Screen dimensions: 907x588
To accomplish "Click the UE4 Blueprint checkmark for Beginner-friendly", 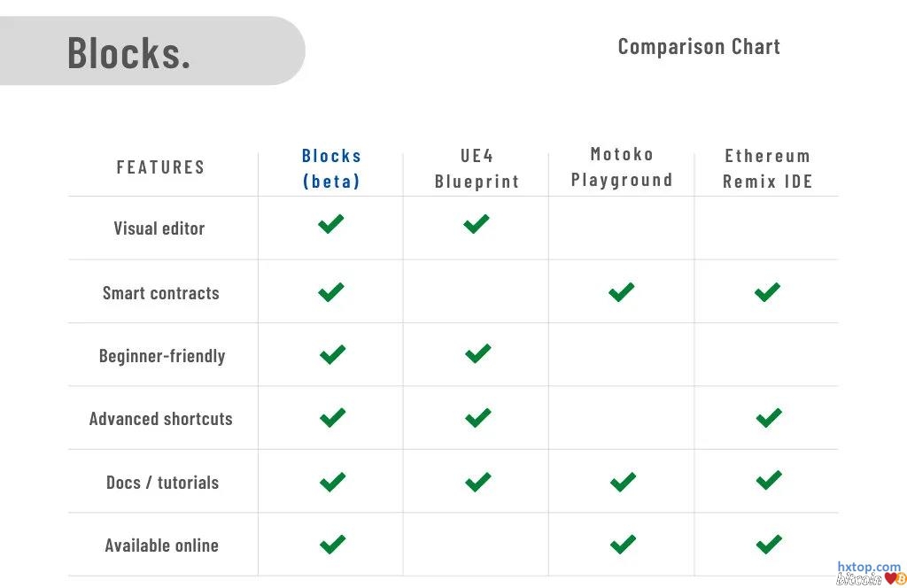I will [477, 354].
